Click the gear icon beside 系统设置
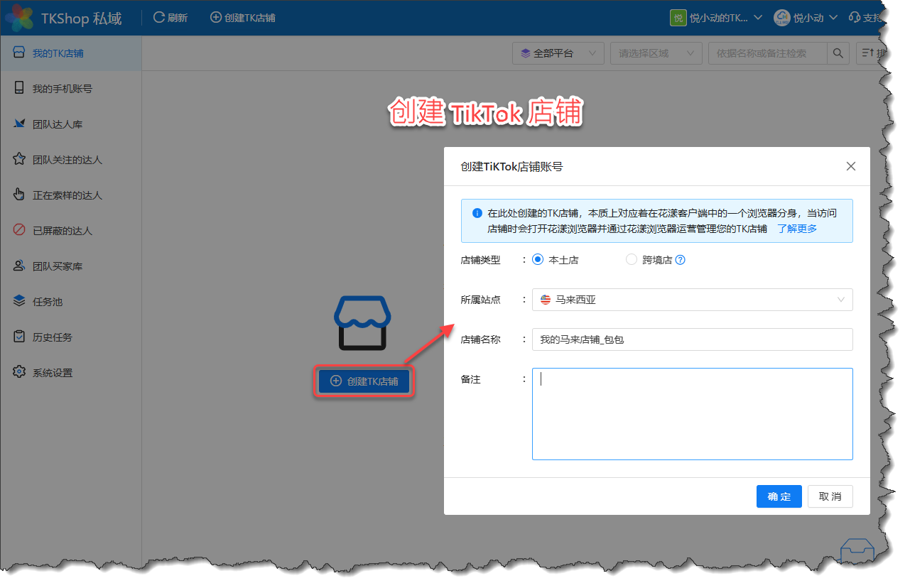Screen dimensions: 910x588 tap(19, 372)
